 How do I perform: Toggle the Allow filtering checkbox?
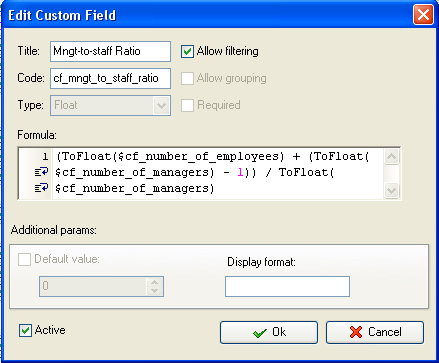(187, 52)
